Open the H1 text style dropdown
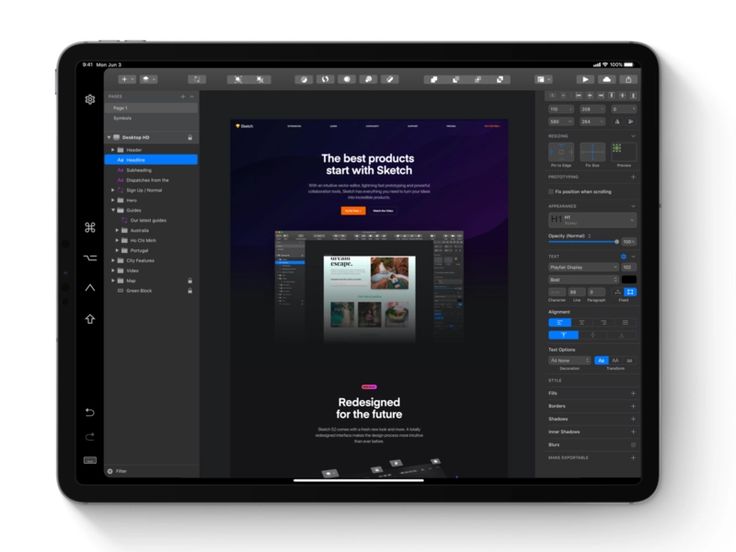This screenshot has height=552, width=736. tap(592, 220)
